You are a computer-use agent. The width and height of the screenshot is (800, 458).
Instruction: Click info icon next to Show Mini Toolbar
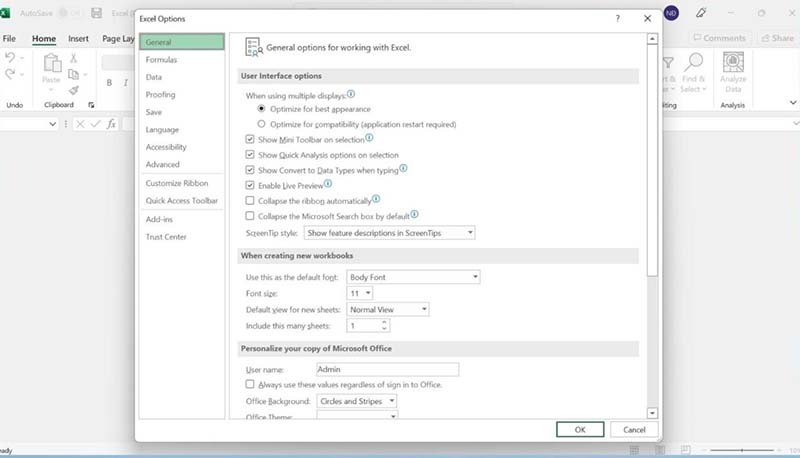point(369,138)
